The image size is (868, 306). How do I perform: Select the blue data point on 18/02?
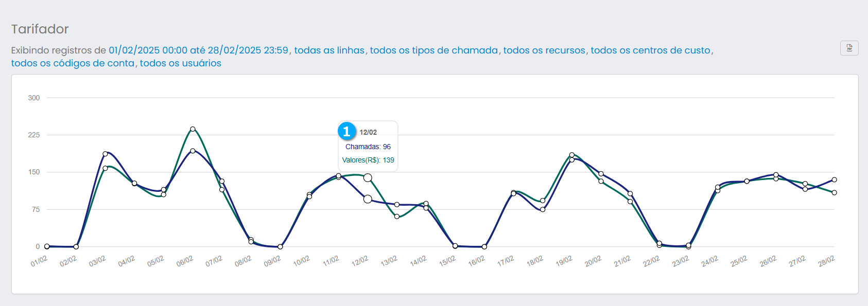543,209
